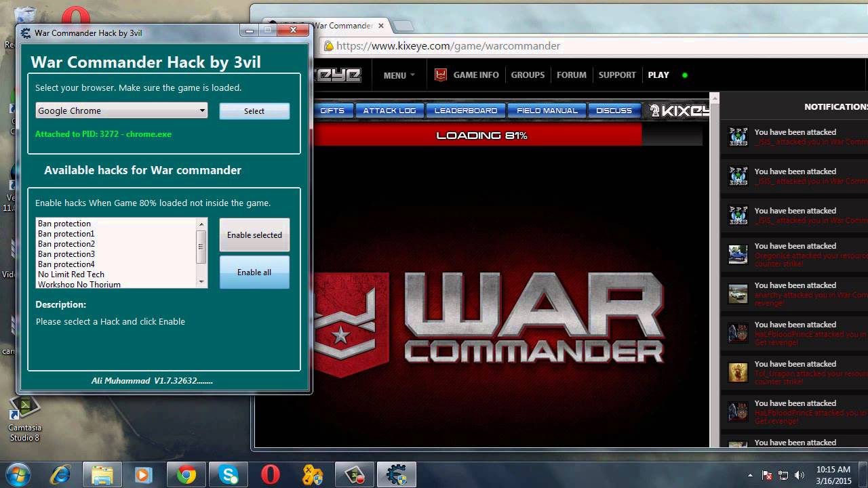Open the FIELD MANUAL game tab
868x488 pixels.
(x=547, y=110)
